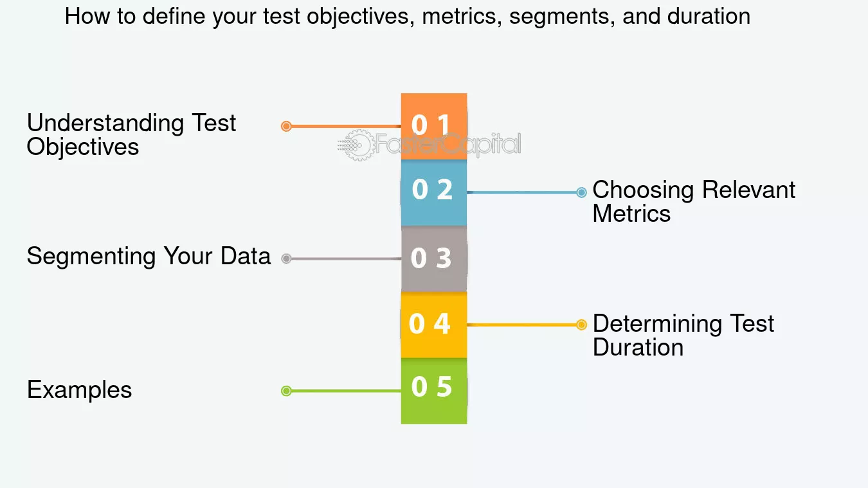Click the yellow connector dot
Image resolution: width=868 pixels, height=488 pixels.
click(x=581, y=325)
